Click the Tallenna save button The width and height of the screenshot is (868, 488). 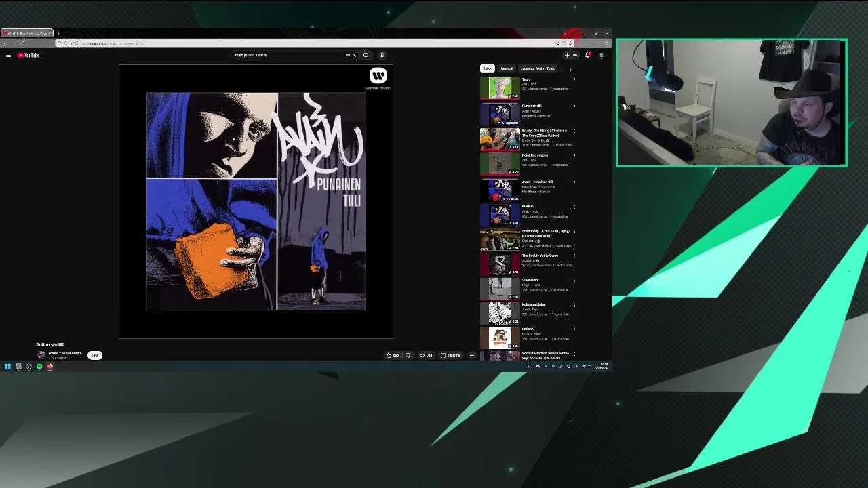tap(450, 355)
